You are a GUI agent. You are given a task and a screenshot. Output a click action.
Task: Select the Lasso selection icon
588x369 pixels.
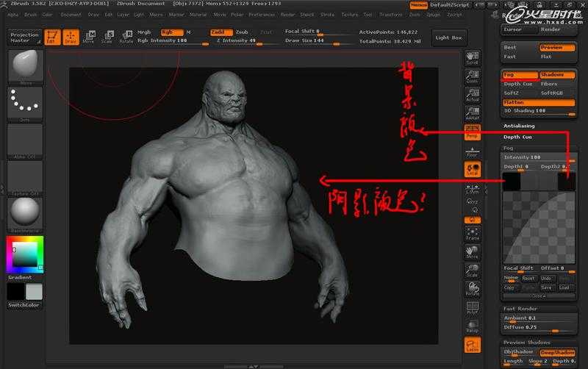[472, 345]
